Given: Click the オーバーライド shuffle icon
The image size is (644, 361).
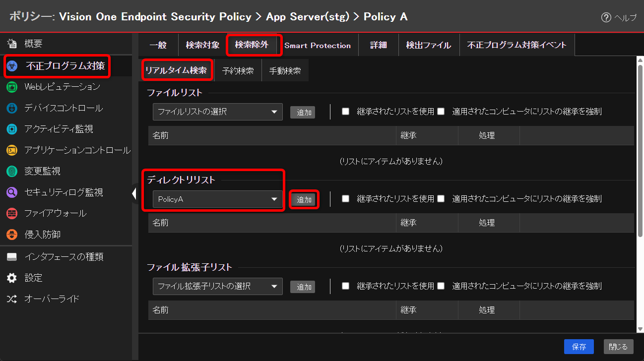Looking at the screenshot, I should click(12, 299).
